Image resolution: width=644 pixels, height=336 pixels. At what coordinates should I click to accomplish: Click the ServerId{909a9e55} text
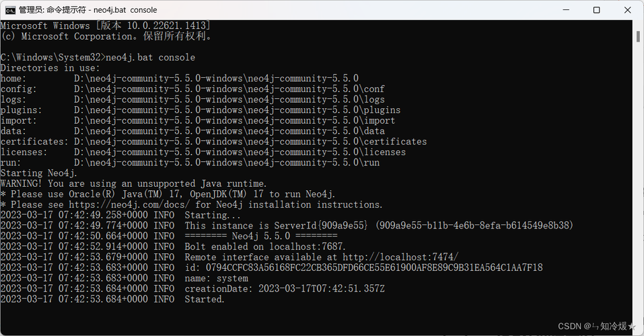(321, 226)
